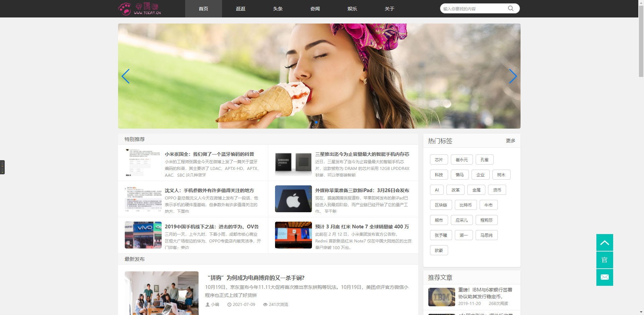The width and height of the screenshot is (644, 315).
Task: Select the 诺一 tag
Action: (x=464, y=235)
